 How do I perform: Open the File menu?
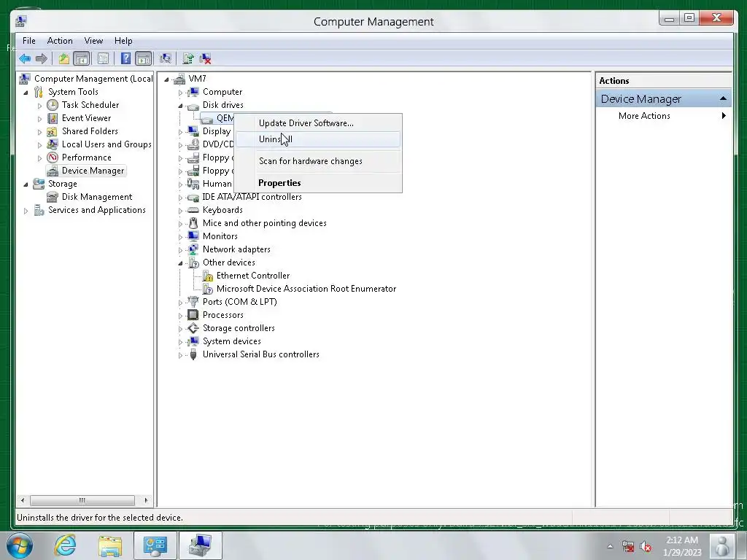click(29, 41)
